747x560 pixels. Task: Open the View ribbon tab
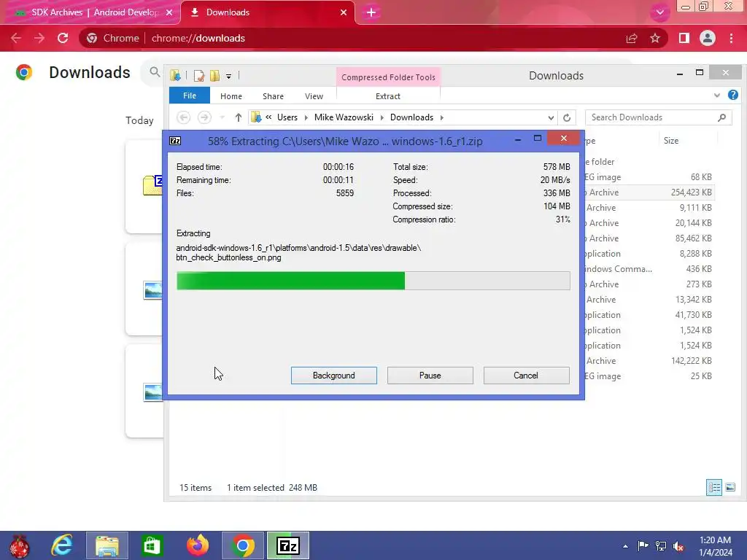tap(314, 96)
